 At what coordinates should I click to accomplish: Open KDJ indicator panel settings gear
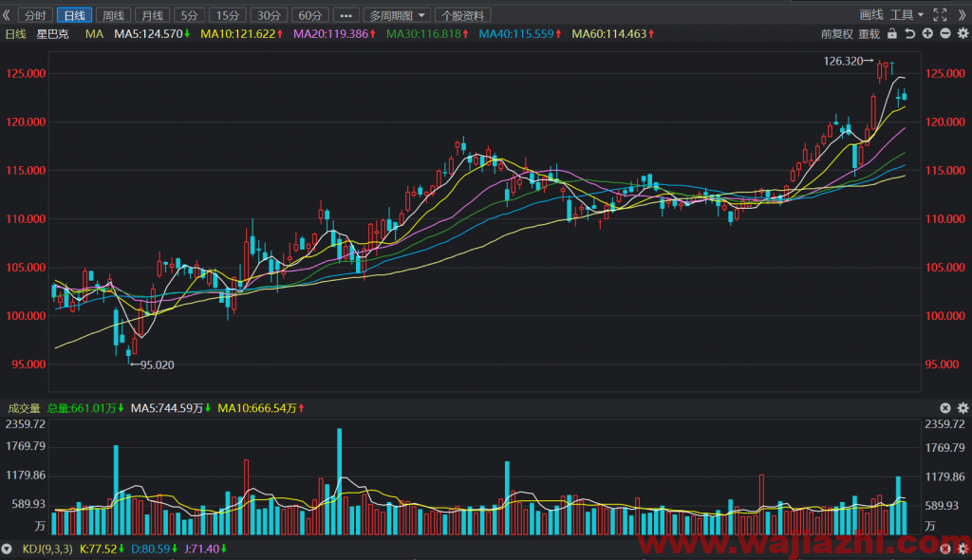(963, 549)
